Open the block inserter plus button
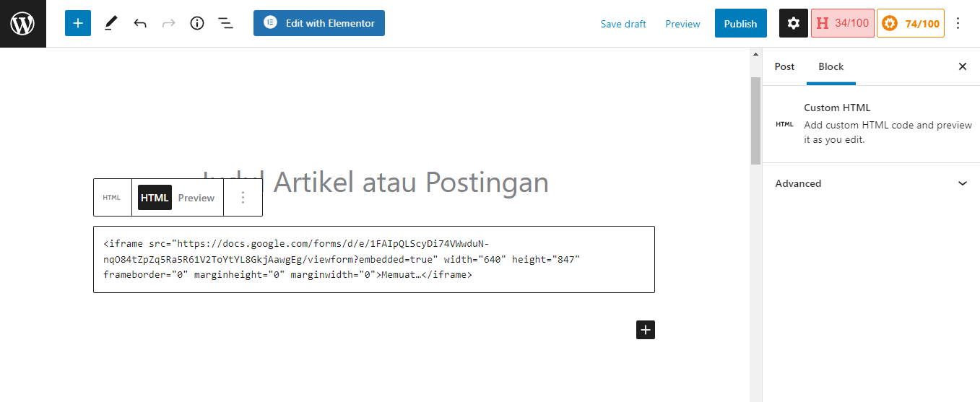This screenshot has width=980, height=402. 78,23
